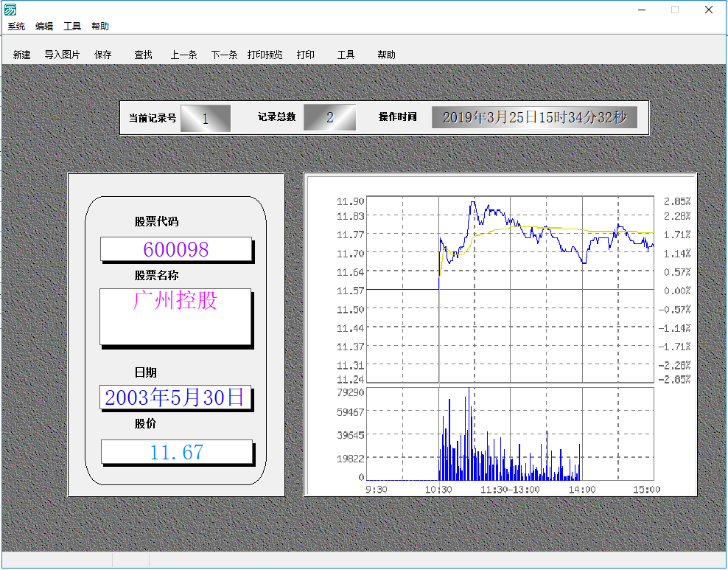Click the 11.57 price axis label

tap(351, 291)
